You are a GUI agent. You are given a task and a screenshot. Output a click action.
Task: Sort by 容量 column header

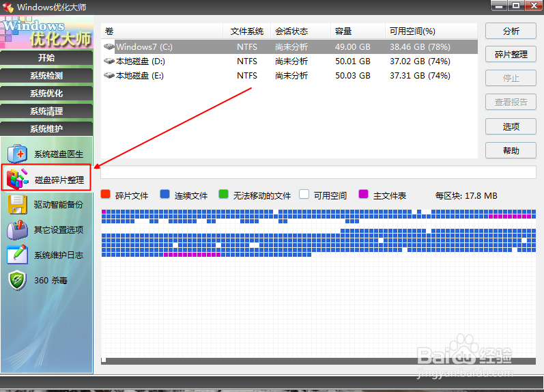358,31
